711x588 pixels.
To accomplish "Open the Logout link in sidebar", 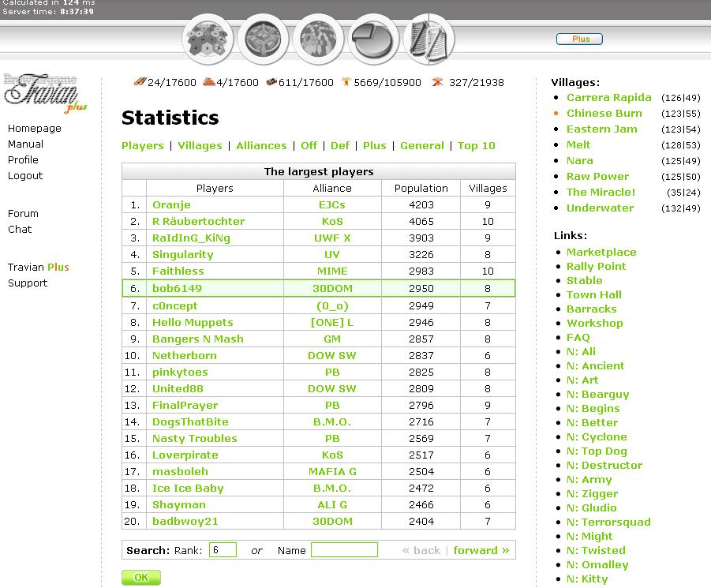I will [25, 175].
